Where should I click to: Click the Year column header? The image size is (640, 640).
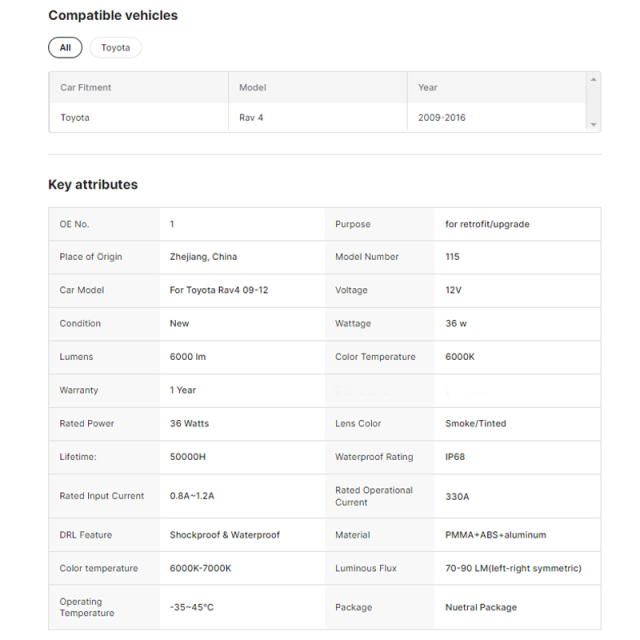click(x=428, y=87)
